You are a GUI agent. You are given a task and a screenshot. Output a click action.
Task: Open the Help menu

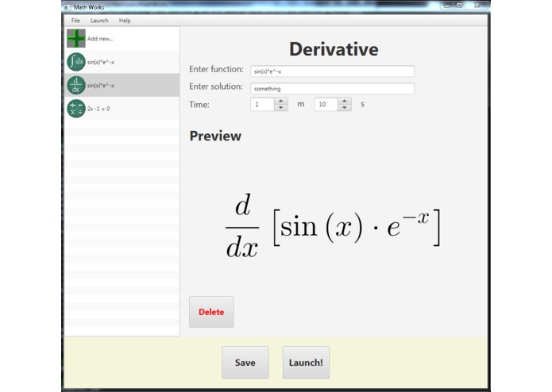[125, 21]
